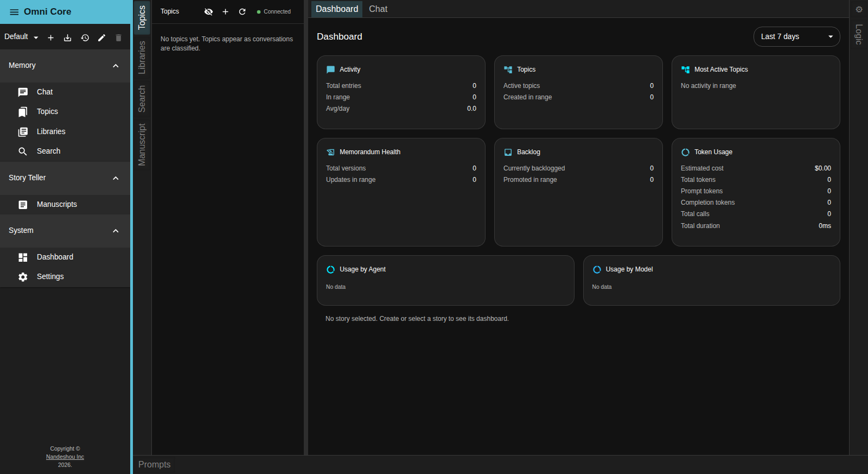
Task: Click the trash delete icon
Action: click(118, 37)
